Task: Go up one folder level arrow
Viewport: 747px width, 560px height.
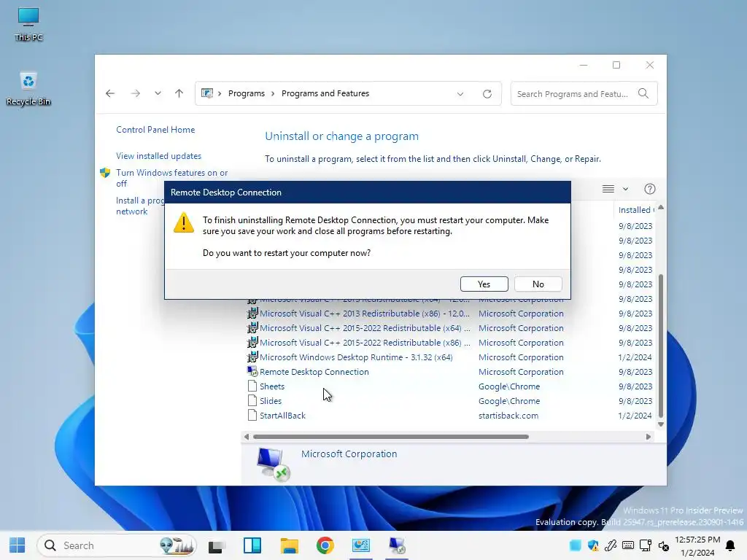Action: coord(179,93)
